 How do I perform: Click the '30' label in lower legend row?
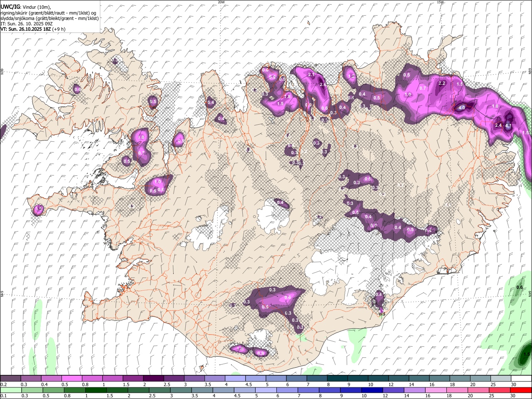click(514, 396)
